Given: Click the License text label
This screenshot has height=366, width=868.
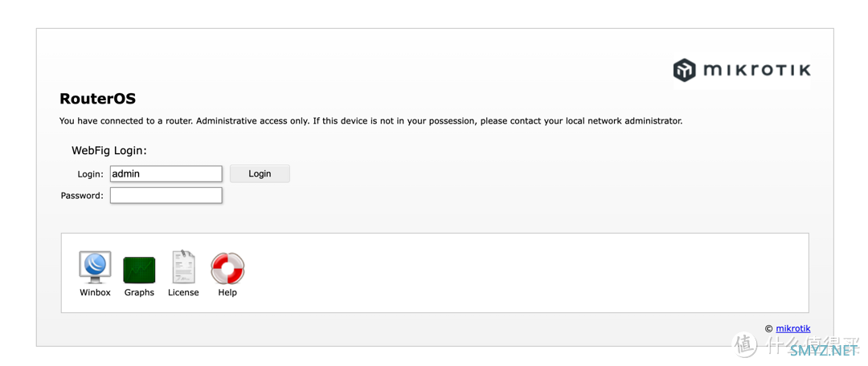Looking at the screenshot, I should tap(183, 292).
